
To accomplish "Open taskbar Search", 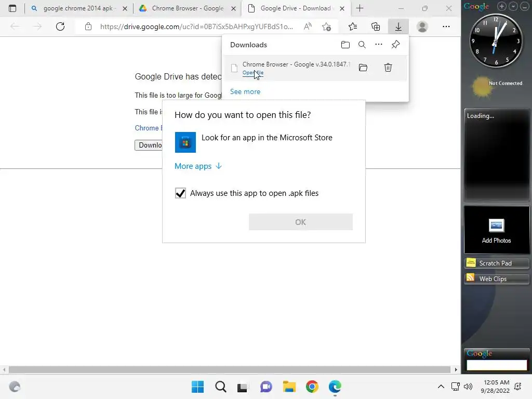I will [x=221, y=387].
